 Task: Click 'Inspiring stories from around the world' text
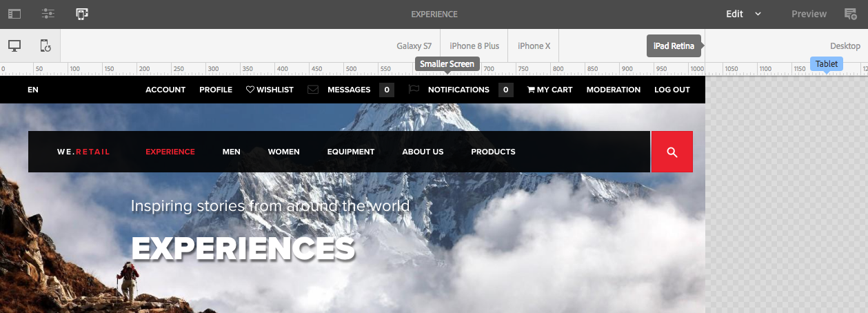270,205
